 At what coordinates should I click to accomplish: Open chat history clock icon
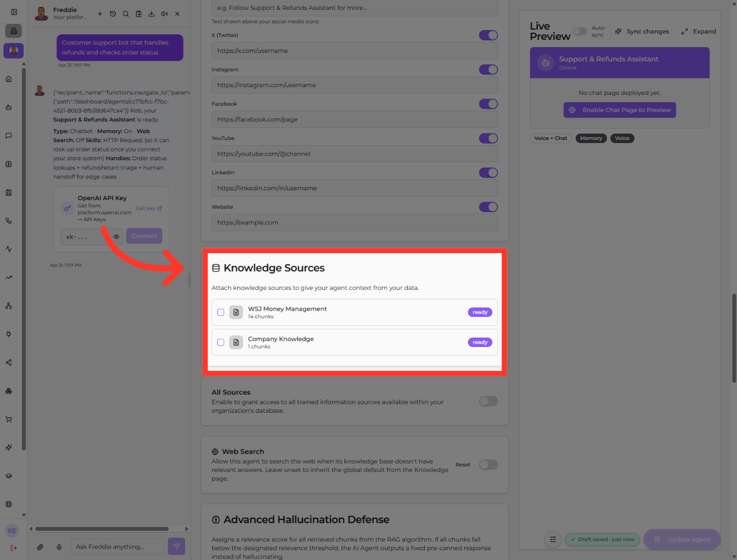(113, 14)
